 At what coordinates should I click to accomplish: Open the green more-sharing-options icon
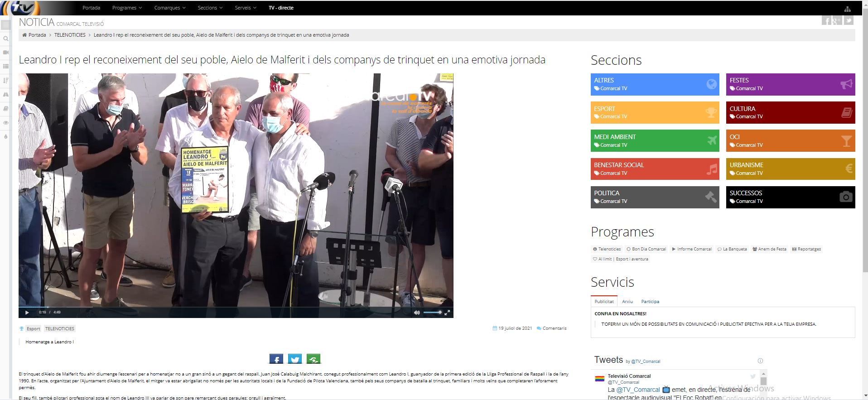pos(313,359)
